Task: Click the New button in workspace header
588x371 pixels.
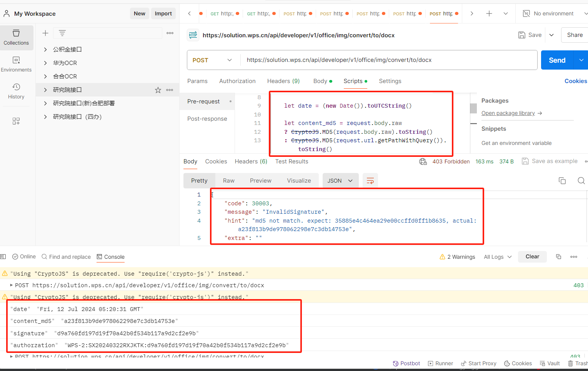Action: coord(140,13)
